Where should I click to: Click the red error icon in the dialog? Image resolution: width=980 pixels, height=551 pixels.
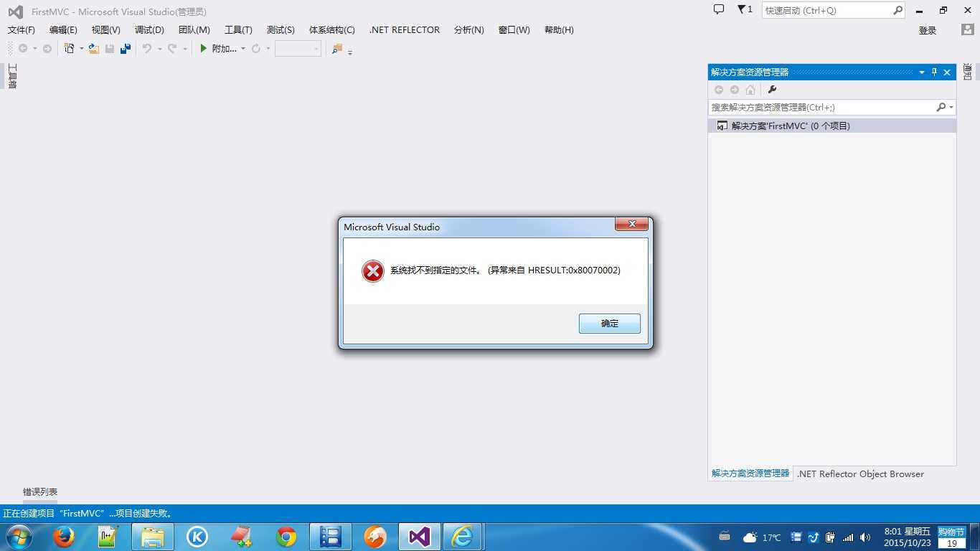(x=373, y=271)
